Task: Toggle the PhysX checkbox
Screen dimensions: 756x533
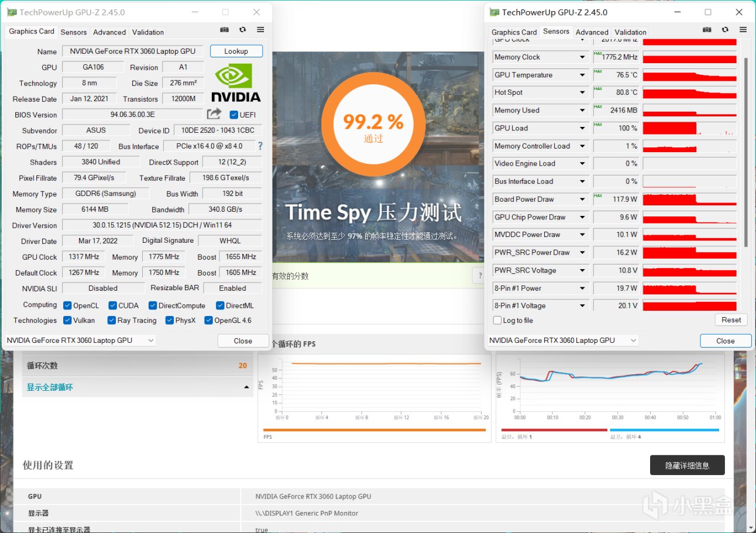Action: [170, 320]
